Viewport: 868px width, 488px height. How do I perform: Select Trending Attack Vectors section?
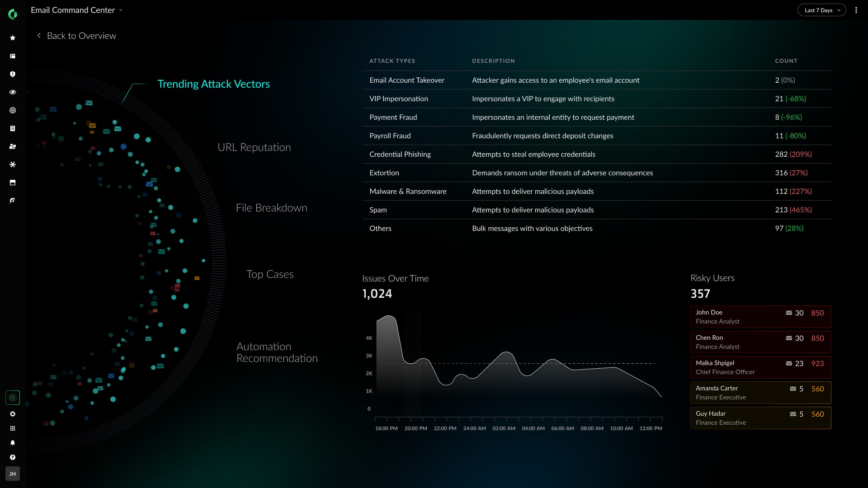[x=213, y=84]
